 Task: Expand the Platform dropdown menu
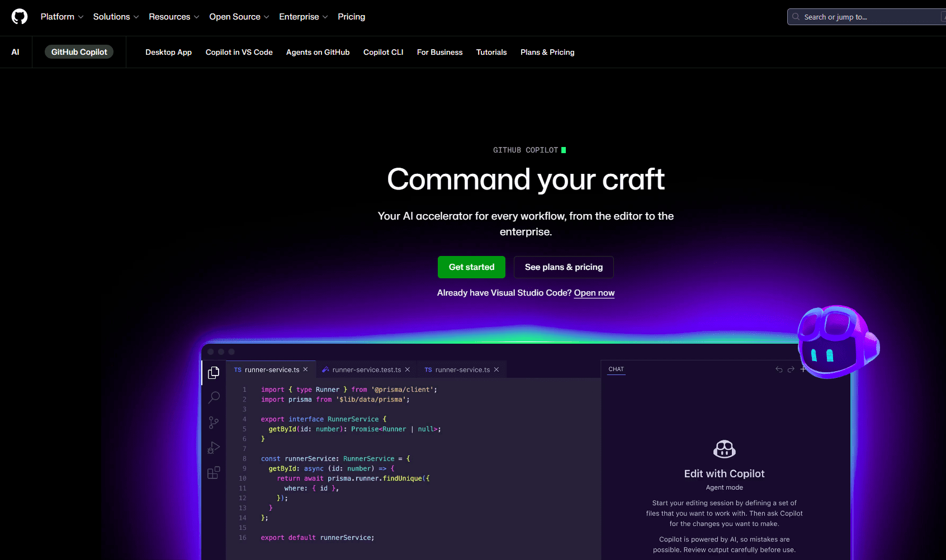[x=62, y=17]
